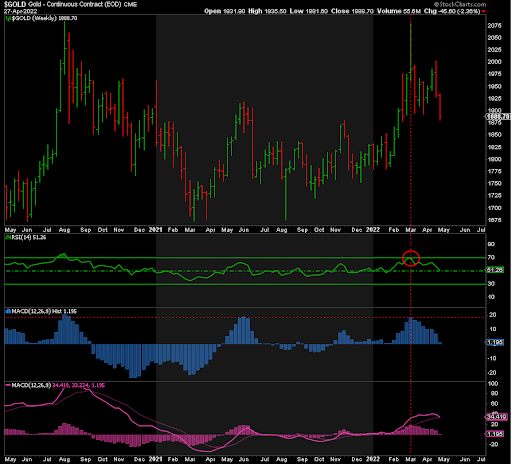Click the 2022 label under the price chart
The image size is (512, 464).
[373, 230]
